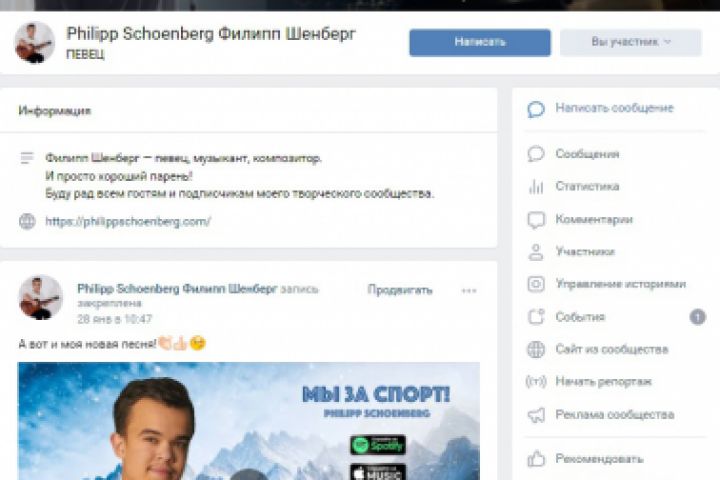Expand the Вы участник dropdown
The height and width of the screenshot is (480, 720).
[x=631, y=42]
